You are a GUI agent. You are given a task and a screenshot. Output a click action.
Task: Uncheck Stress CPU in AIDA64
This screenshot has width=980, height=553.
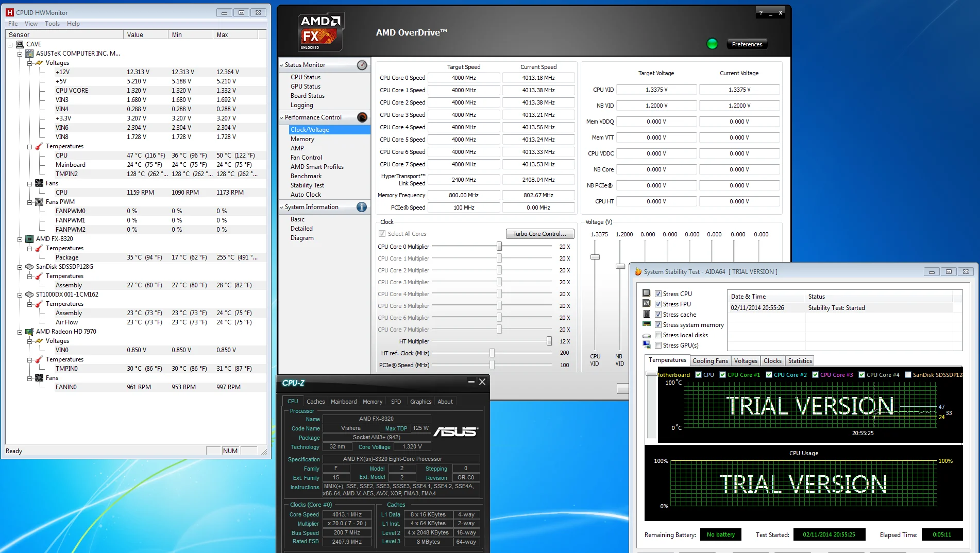658,294
